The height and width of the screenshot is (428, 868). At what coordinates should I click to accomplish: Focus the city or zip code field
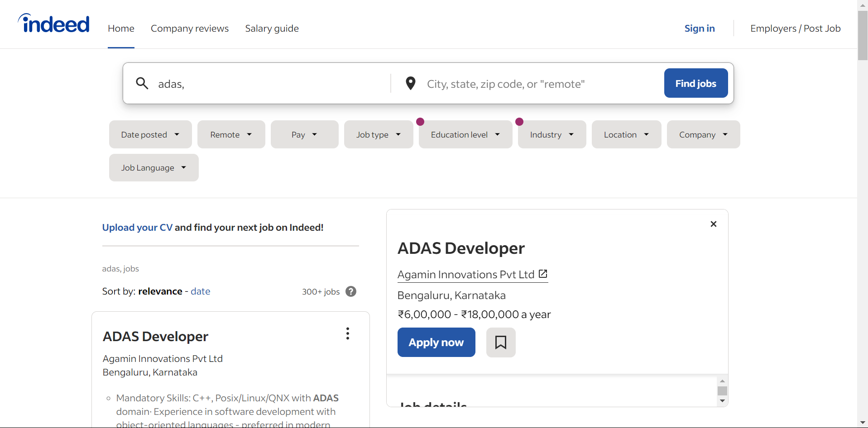(x=539, y=84)
